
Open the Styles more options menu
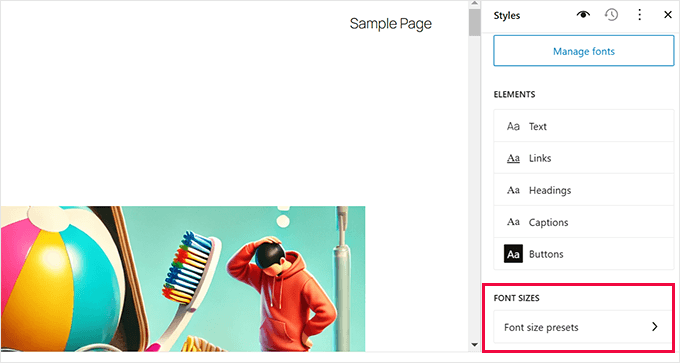[x=640, y=15]
